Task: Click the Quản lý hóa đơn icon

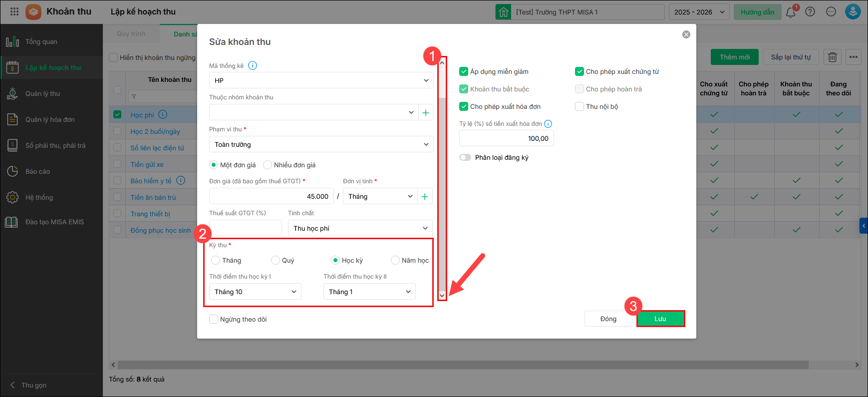Action: (x=12, y=119)
